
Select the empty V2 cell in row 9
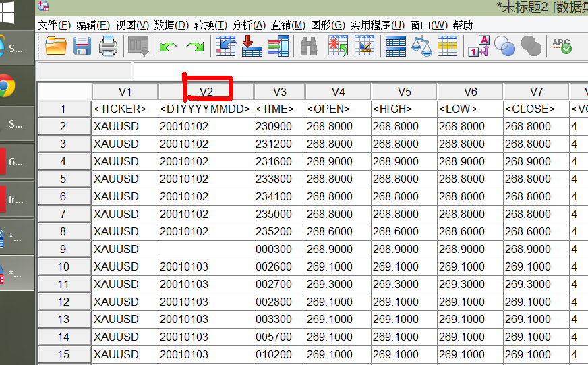pos(206,249)
